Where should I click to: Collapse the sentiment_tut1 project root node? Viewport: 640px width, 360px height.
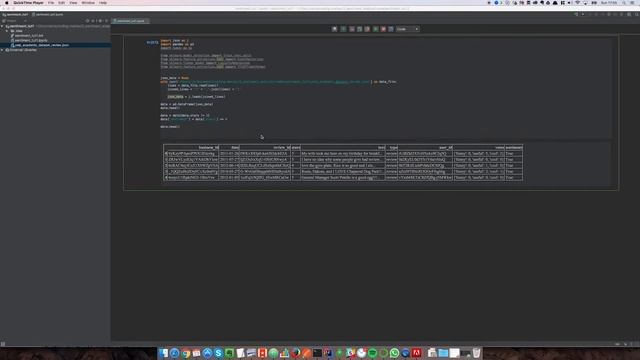coord(2,26)
